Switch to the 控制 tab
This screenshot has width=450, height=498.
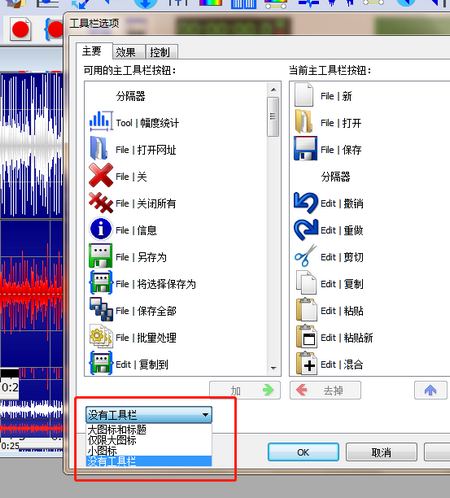161,52
